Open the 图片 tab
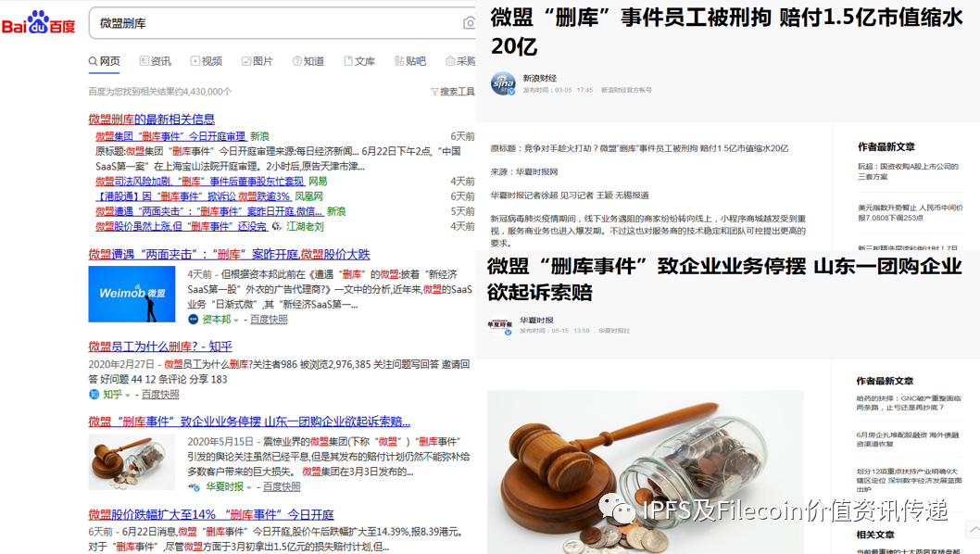This screenshot has height=554, width=980. (258, 61)
